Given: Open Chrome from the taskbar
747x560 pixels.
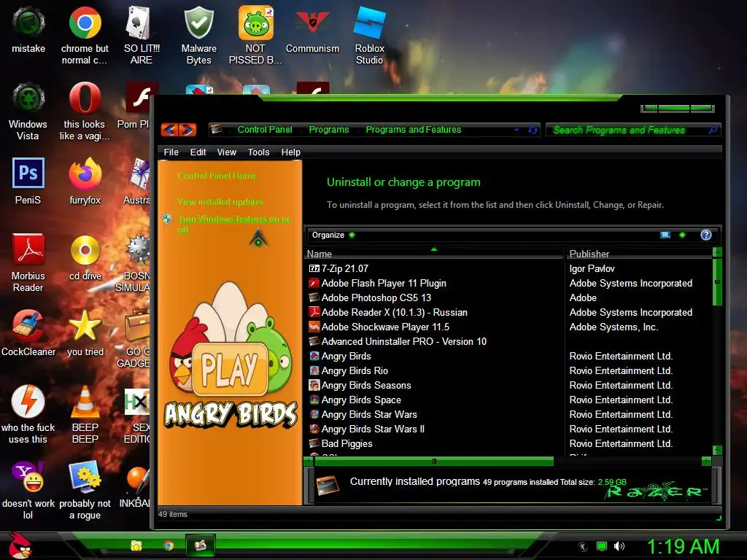Looking at the screenshot, I should pos(169,545).
